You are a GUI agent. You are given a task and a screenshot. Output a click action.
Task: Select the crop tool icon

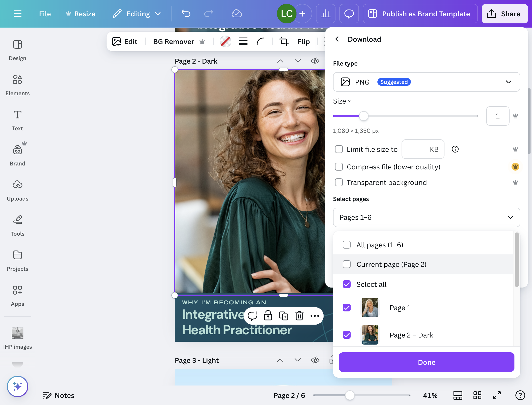[x=284, y=41]
